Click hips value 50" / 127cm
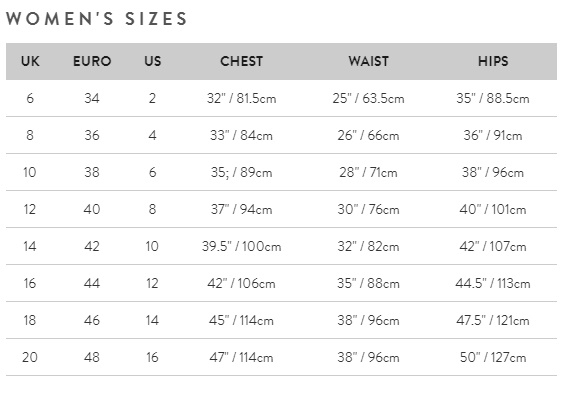This screenshot has height=395, width=565. pos(493,357)
